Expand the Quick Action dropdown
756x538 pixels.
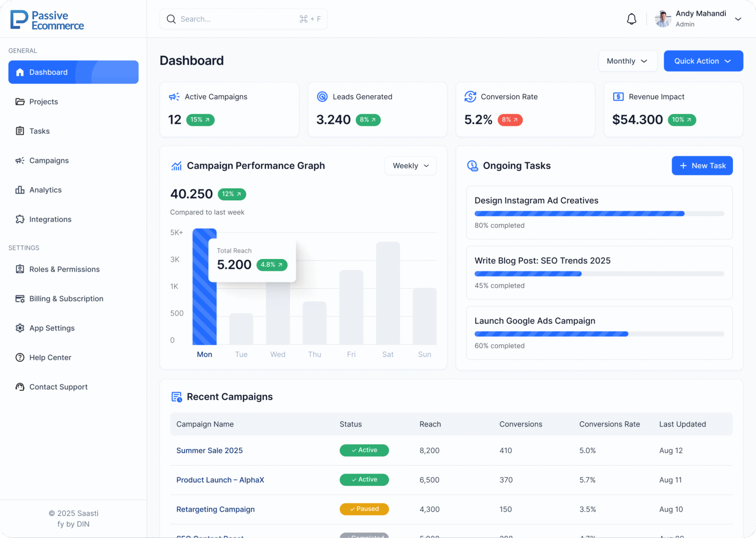pyautogui.click(x=703, y=61)
